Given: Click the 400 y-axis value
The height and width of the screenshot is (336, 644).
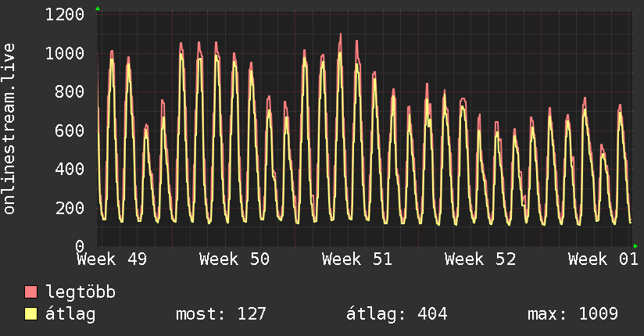Looking at the screenshot, I should click(x=70, y=170).
